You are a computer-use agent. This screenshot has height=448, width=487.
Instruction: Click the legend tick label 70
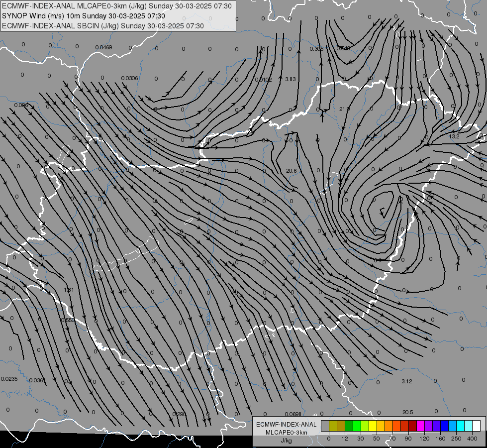tap(392, 439)
